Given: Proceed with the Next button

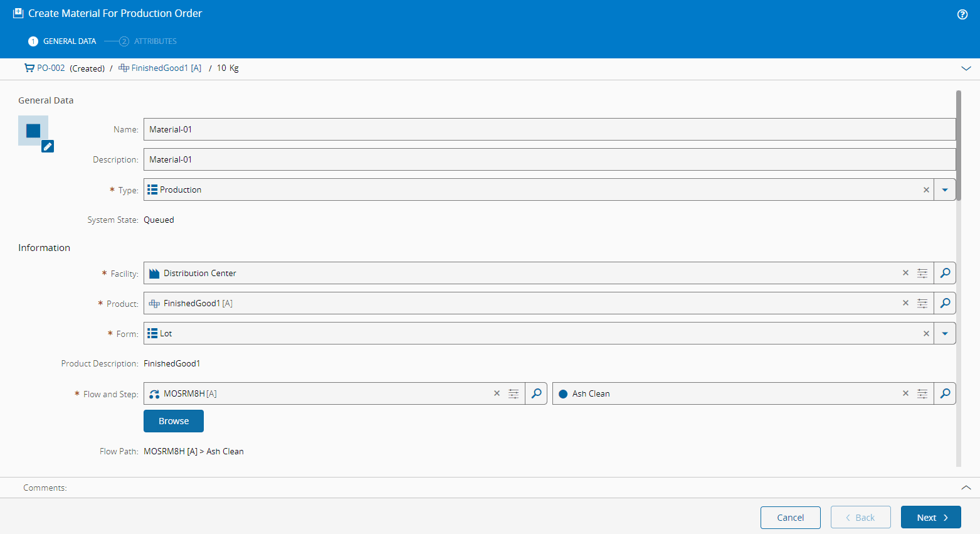Looking at the screenshot, I should (931, 517).
